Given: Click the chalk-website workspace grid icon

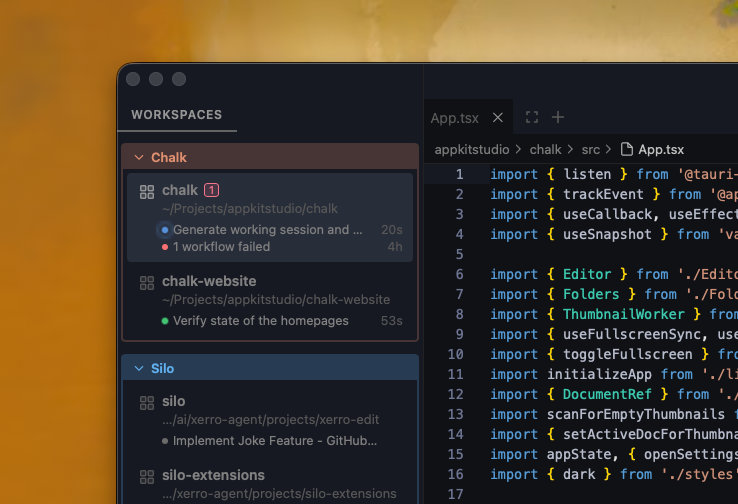Looking at the screenshot, I should point(147,283).
